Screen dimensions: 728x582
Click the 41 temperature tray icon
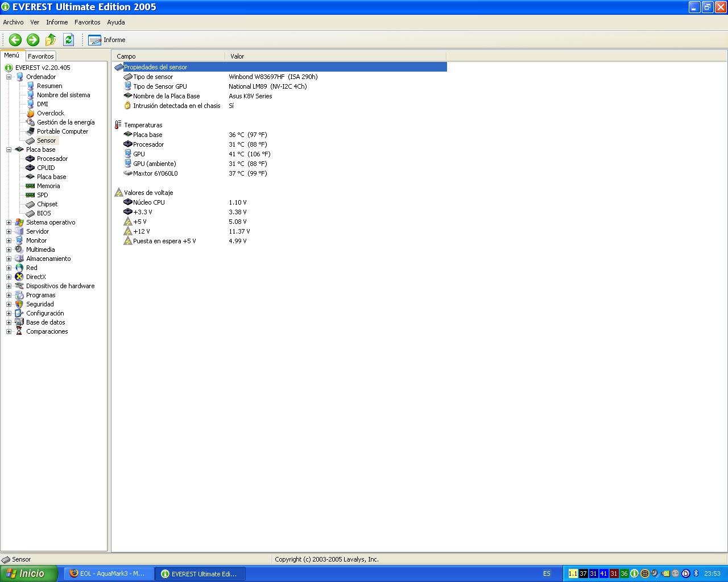pyautogui.click(x=603, y=573)
